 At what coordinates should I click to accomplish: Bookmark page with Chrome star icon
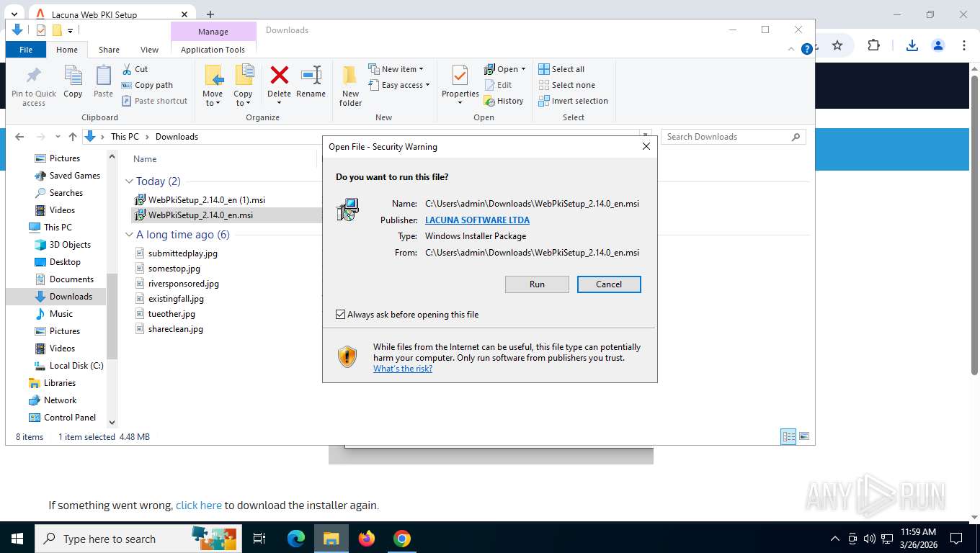[x=837, y=45]
